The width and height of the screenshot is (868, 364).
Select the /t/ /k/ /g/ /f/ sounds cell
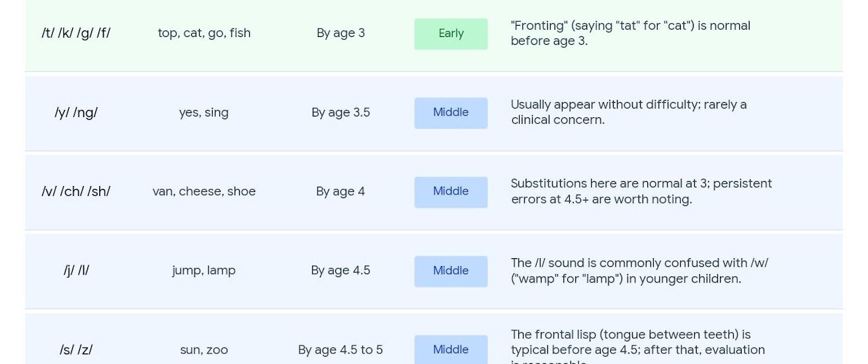coord(76,33)
